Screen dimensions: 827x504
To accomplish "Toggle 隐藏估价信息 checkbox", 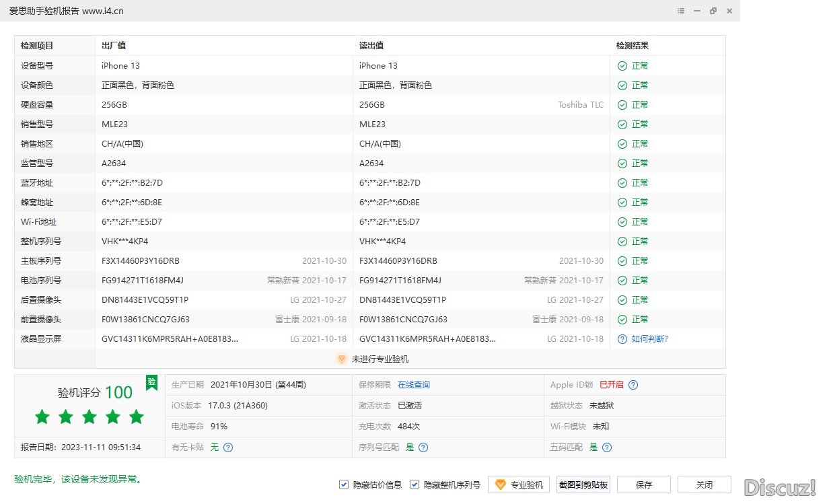I will point(344,484).
